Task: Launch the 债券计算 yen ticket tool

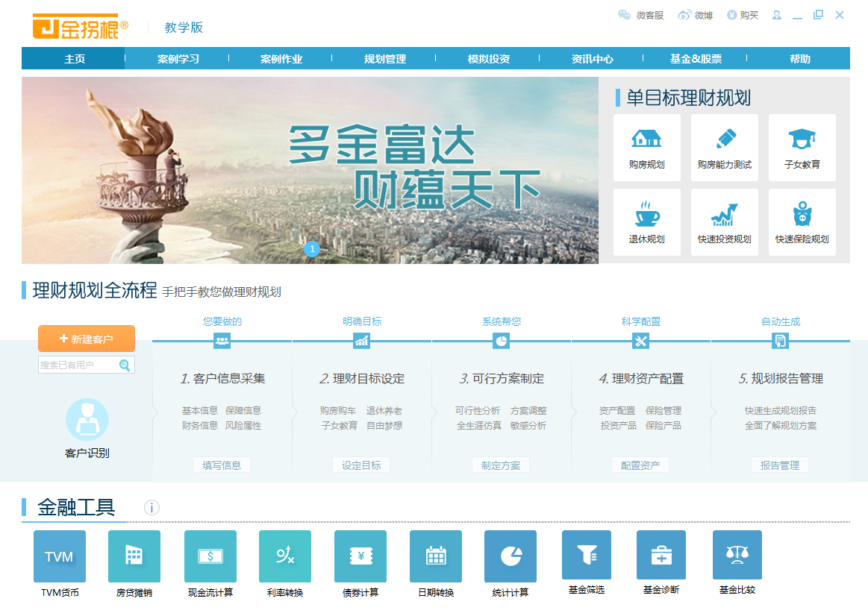Action: (360, 556)
